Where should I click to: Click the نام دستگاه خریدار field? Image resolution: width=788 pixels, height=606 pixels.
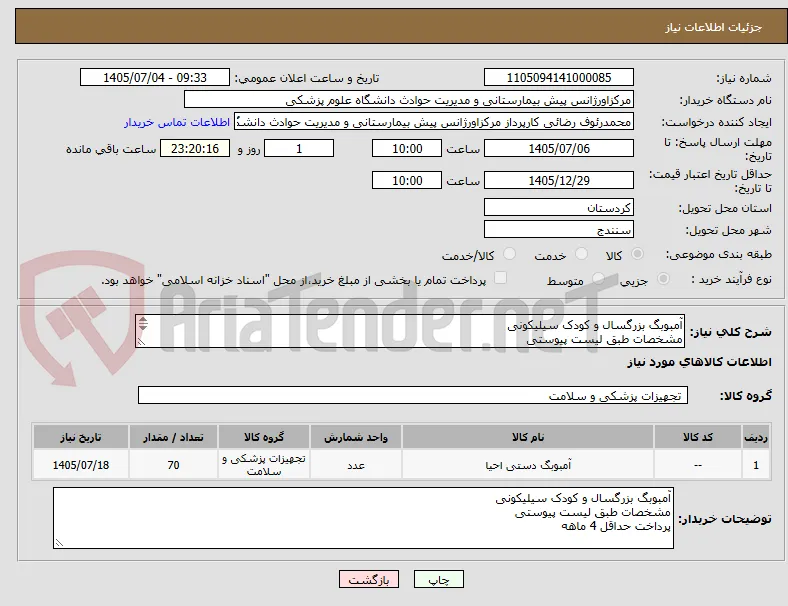(408, 99)
